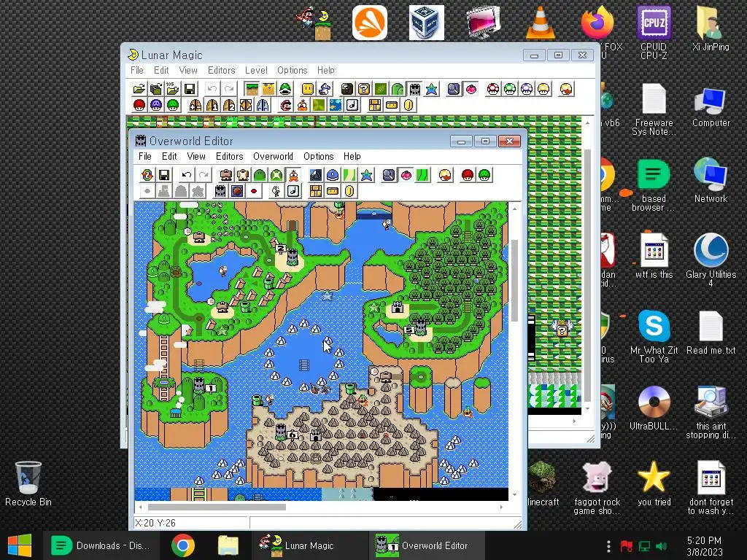Click the red dot icon in Overworld Editor toolbar
The width and height of the screenshot is (747, 560).
[254, 192]
